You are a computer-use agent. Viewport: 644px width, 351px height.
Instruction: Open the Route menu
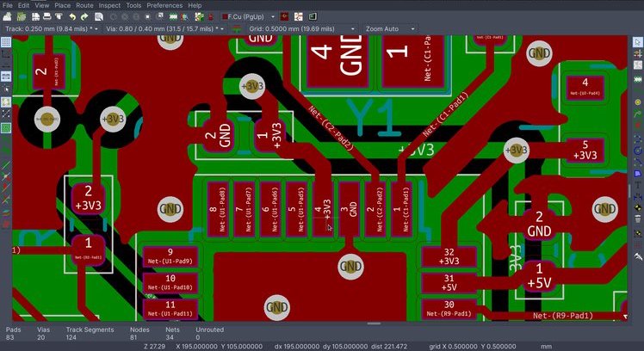coord(84,5)
